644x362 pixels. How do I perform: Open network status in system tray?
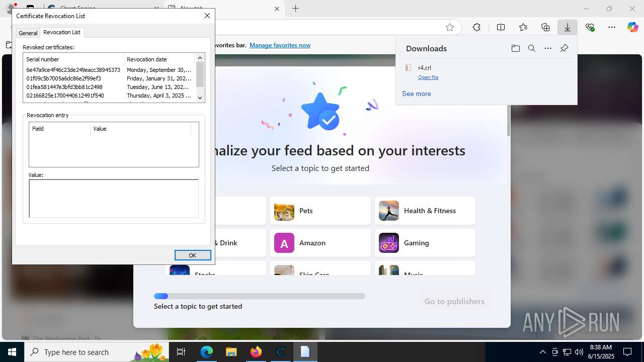tap(567, 352)
